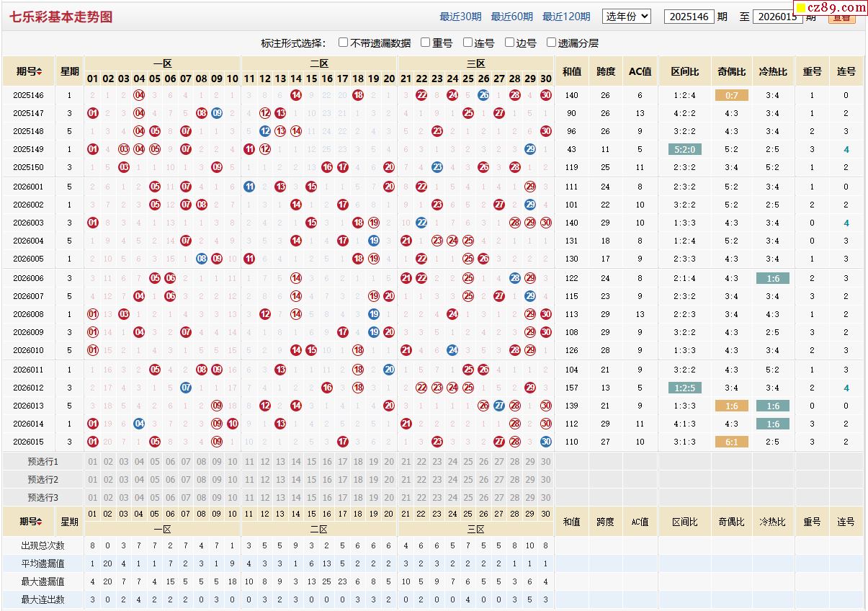The height and width of the screenshot is (611, 868).
Task: Select number 15 in 预选行2
Action: (311, 480)
